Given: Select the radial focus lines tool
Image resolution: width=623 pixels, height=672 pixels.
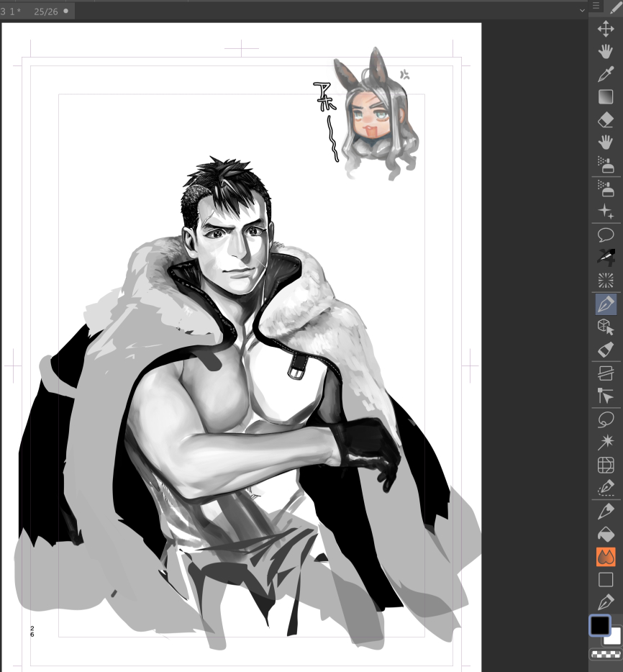Looking at the screenshot, I should tap(606, 281).
